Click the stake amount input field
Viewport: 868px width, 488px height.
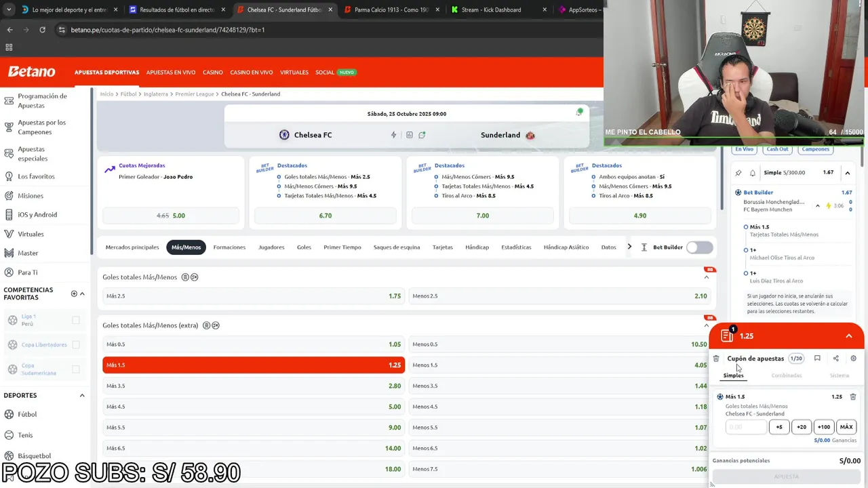[746, 427]
